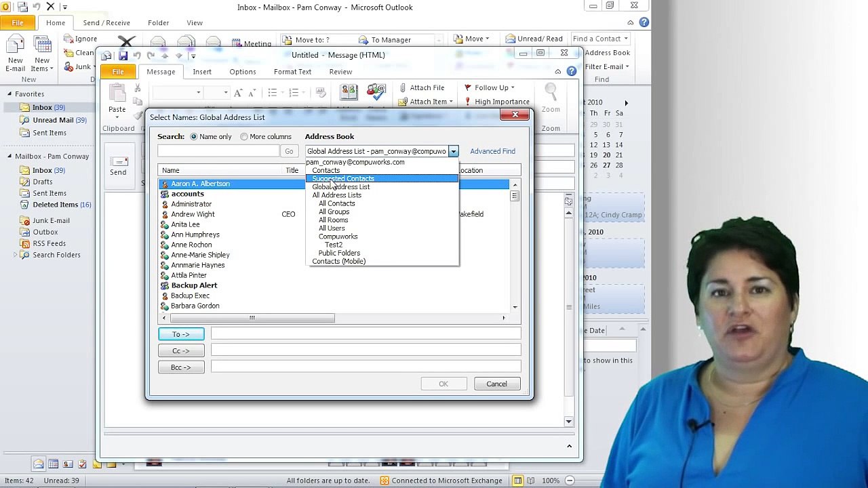
Task: Switch to Normal view in status bar
Action: [x=517, y=481]
